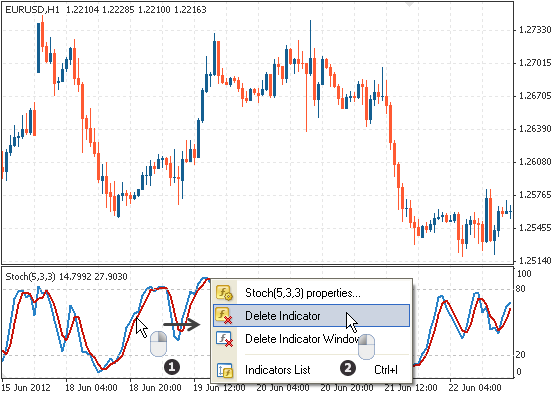Image resolution: width=555 pixels, height=398 pixels.
Task: Select Delete Indicator Window menu entry
Action: click(311, 339)
